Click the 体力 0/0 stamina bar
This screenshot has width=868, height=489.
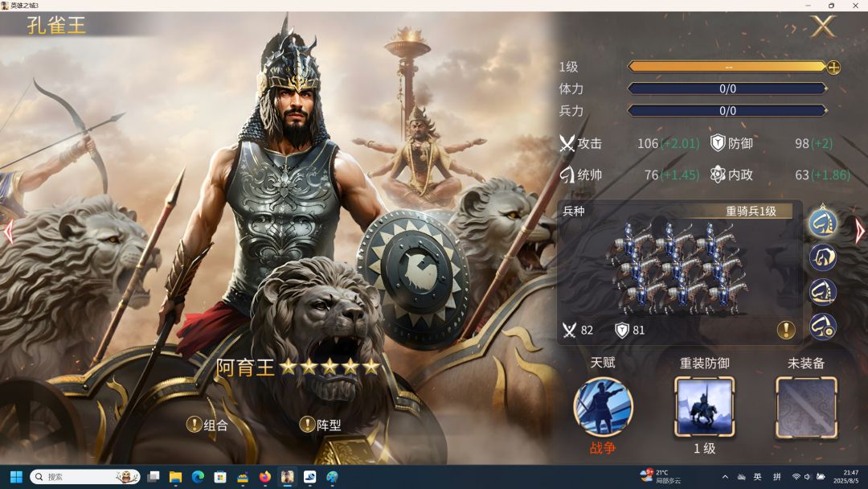coord(727,88)
